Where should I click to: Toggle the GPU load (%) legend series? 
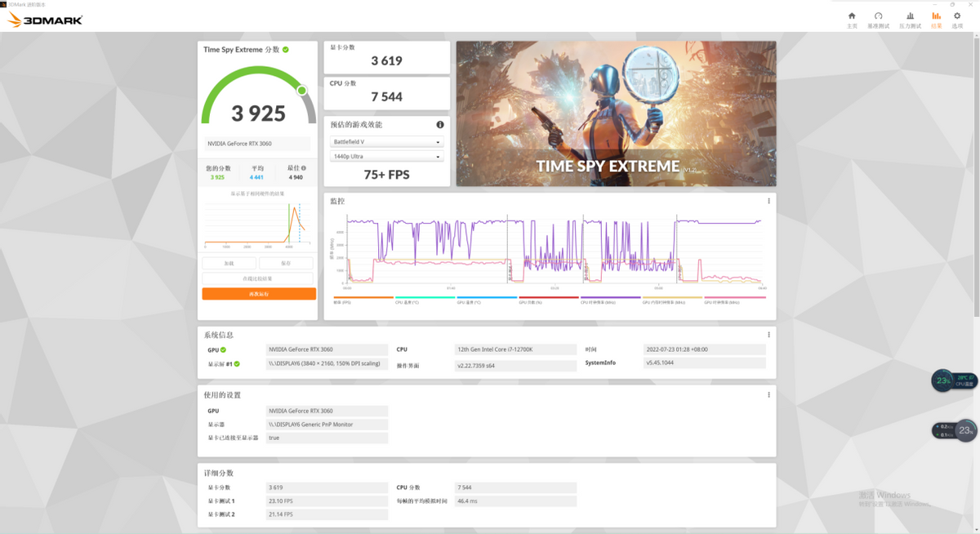coord(549,300)
